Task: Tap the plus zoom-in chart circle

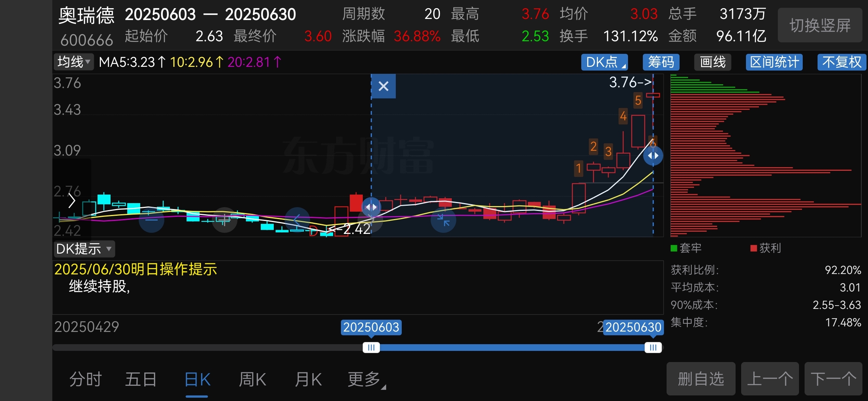Action: pyautogui.click(x=224, y=220)
